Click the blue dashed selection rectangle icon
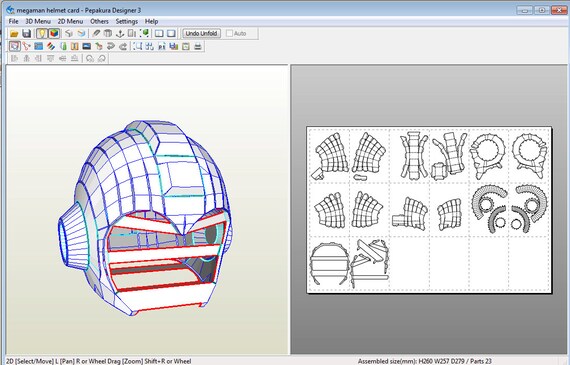The image size is (570, 365). pyautogui.click(x=137, y=46)
